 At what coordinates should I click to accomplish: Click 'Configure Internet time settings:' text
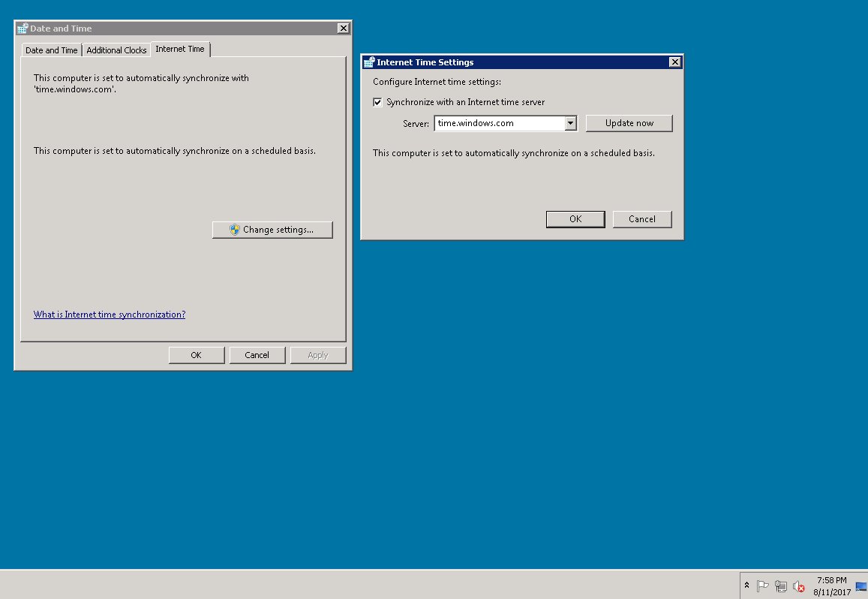pos(437,82)
